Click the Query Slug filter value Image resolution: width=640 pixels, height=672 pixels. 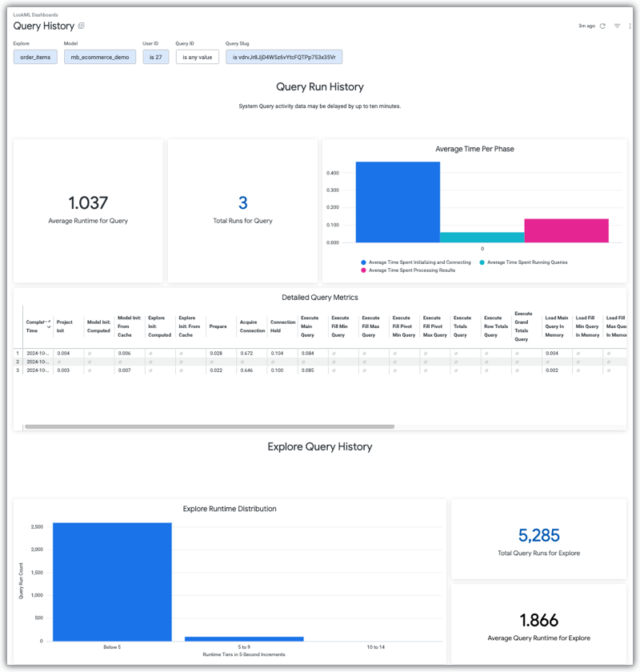click(x=284, y=57)
